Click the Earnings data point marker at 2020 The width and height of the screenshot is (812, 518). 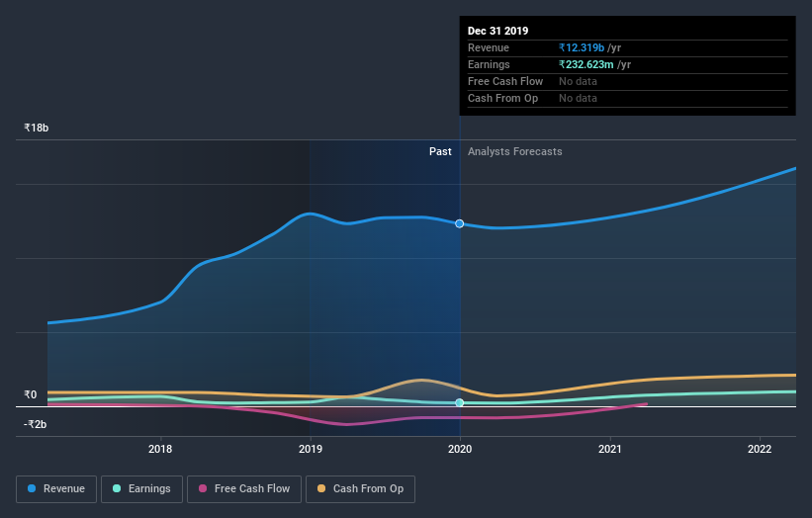click(459, 402)
